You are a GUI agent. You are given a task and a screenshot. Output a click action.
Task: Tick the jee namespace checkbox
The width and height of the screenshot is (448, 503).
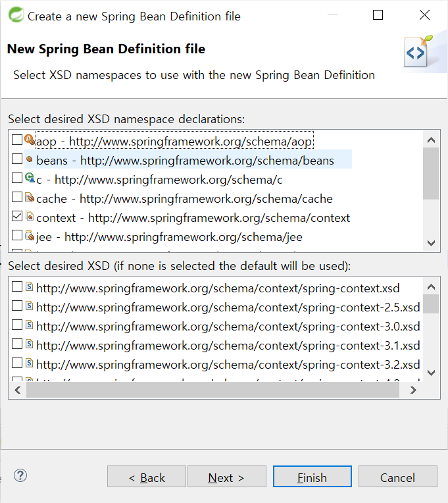click(x=17, y=235)
